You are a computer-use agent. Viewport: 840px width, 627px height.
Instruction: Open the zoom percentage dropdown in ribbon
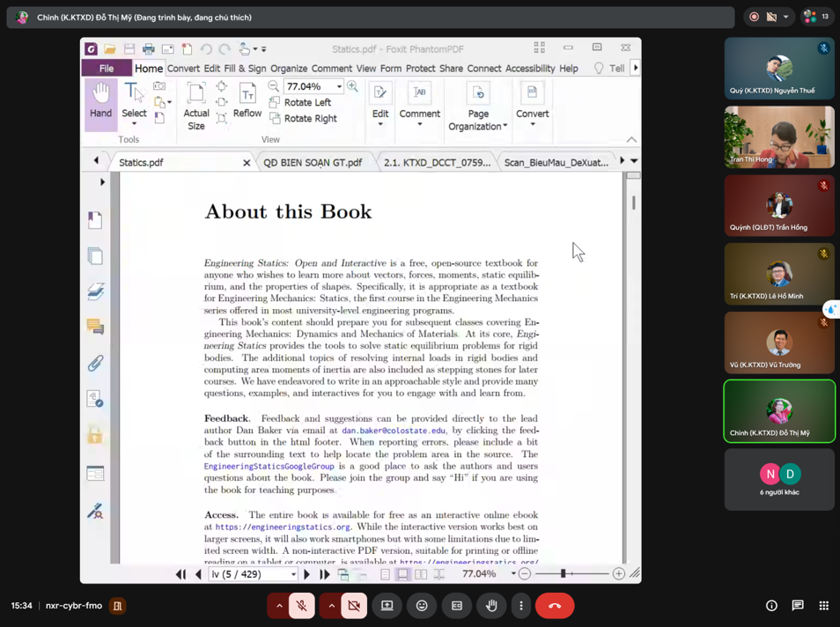pyautogui.click(x=339, y=87)
